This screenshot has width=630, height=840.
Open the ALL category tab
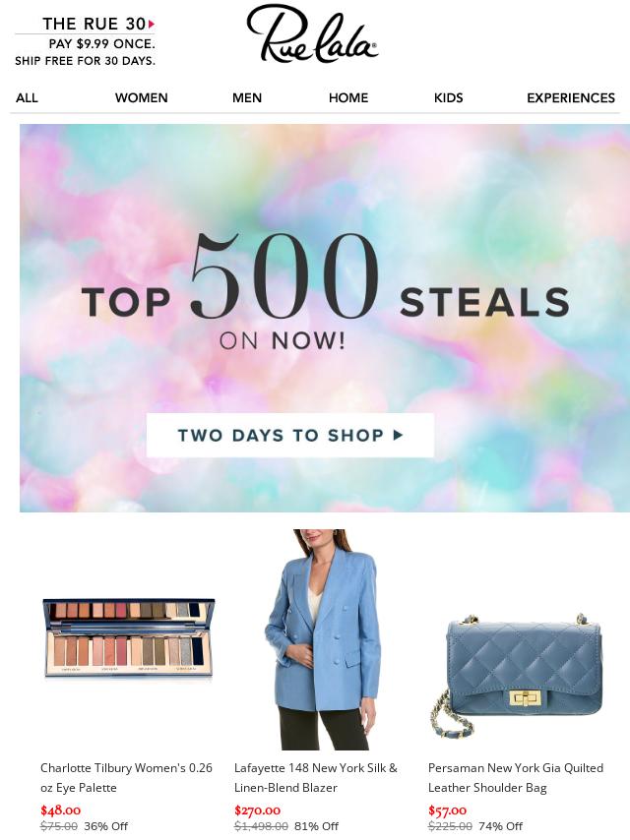point(27,98)
